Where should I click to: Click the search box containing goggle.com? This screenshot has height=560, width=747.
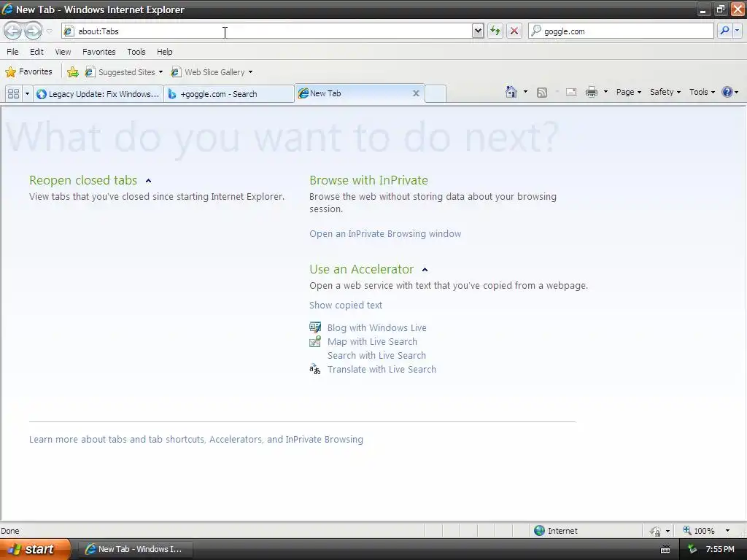coord(621,31)
